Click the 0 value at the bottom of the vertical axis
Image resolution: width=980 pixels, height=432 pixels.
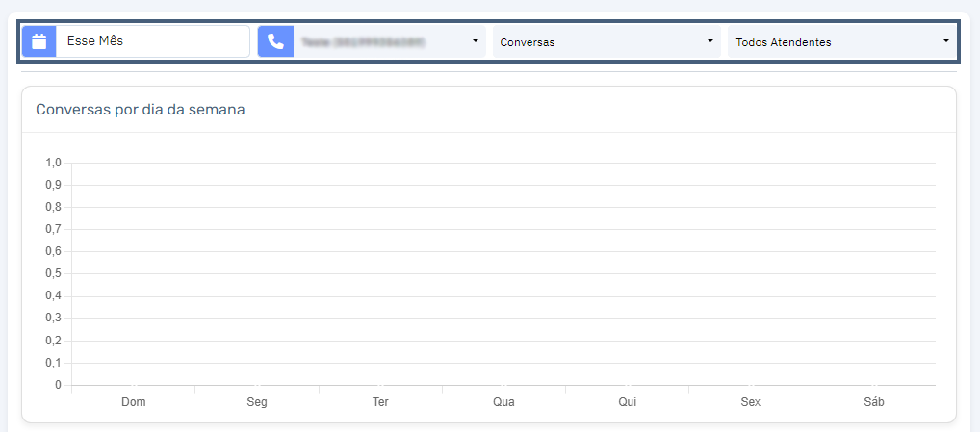pyautogui.click(x=58, y=385)
